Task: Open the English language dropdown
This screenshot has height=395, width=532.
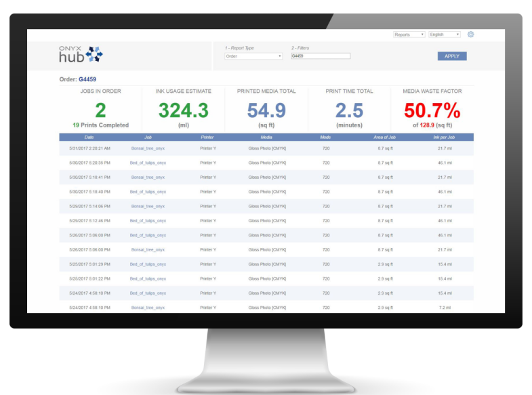Action: tap(444, 35)
